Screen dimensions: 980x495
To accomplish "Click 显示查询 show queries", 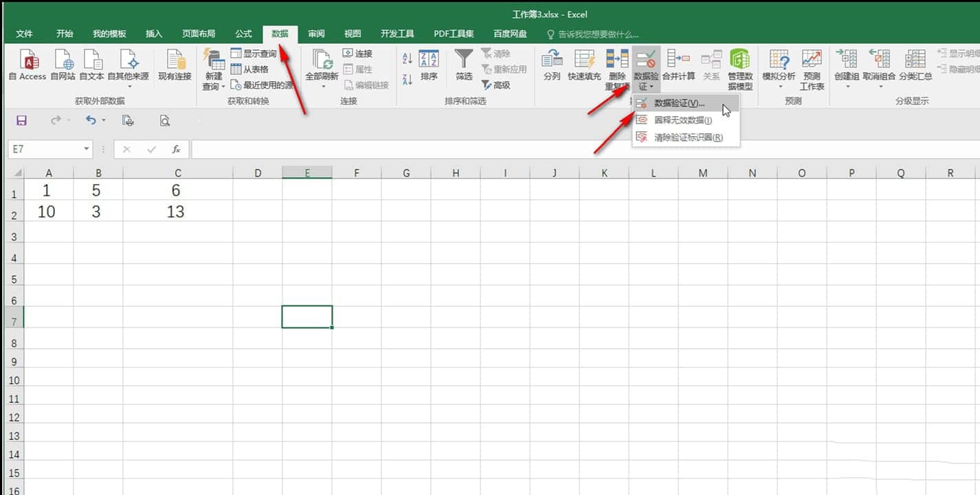I will click(254, 54).
